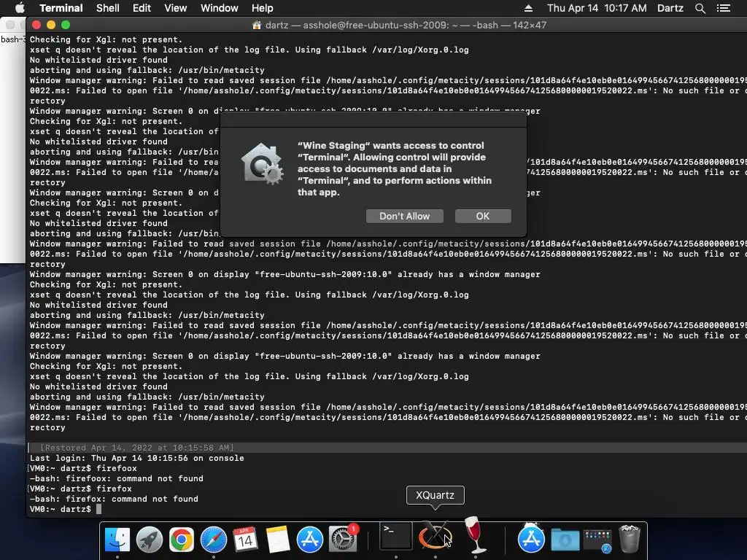This screenshot has width=747, height=560.
Task: Click the security preferences icon in dialog
Action: [262, 164]
